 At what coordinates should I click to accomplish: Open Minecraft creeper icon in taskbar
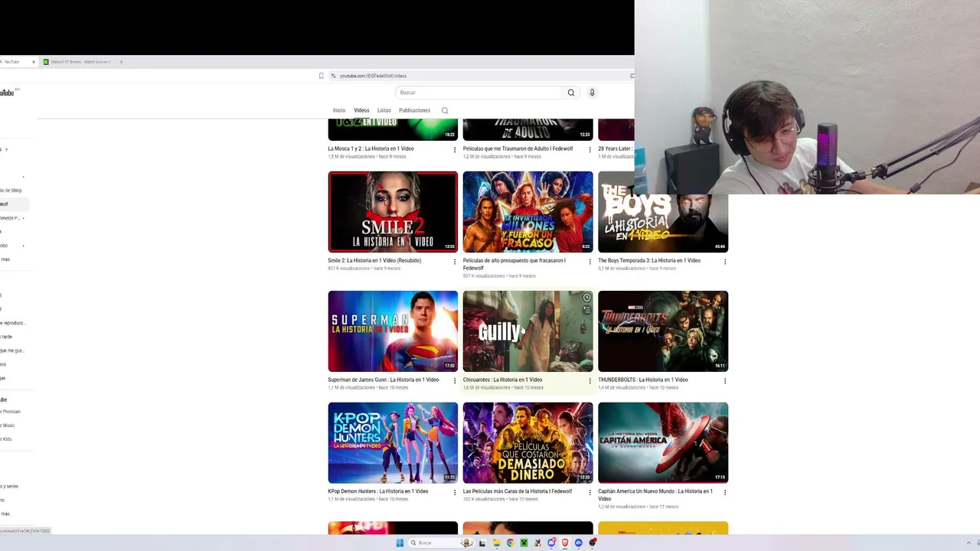(524, 543)
